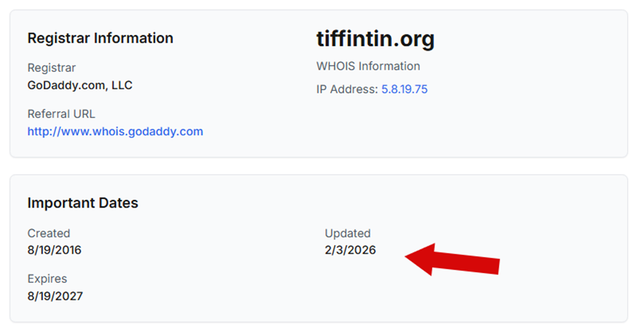644x332 pixels.
Task: Click the Important Dates heading
Action: click(83, 203)
